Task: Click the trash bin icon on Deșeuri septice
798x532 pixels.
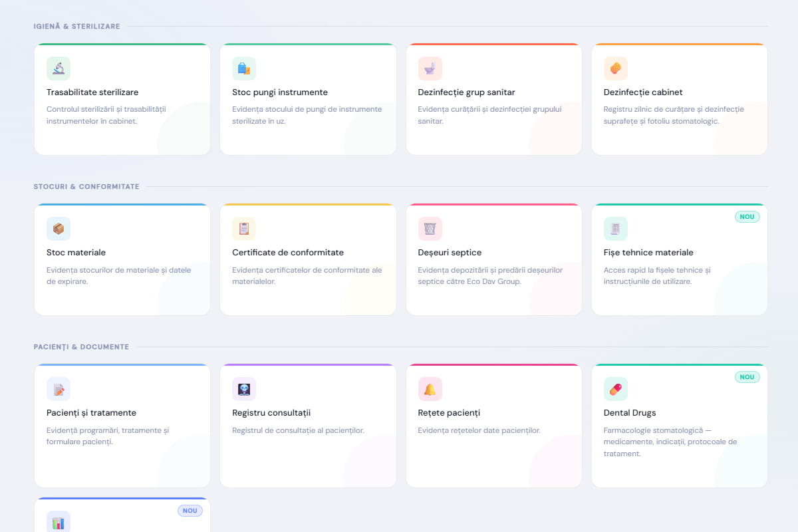Action: pos(430,229)
